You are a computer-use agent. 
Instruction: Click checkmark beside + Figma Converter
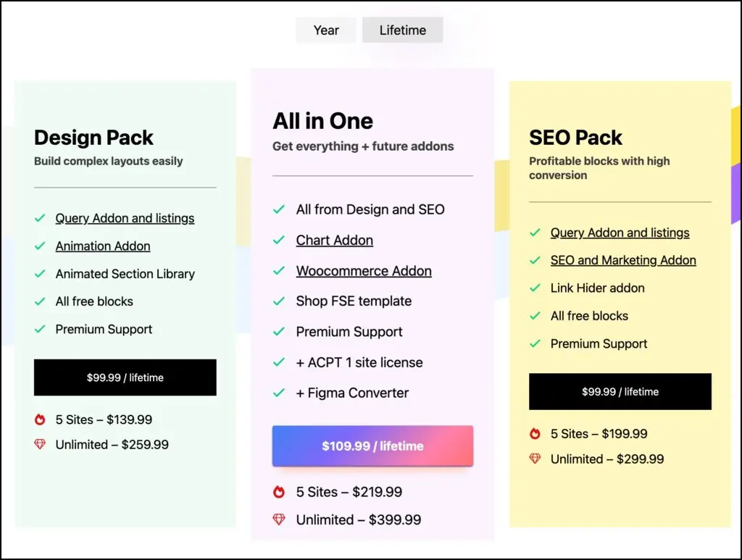pyautogui.click(x=279, y=393)
